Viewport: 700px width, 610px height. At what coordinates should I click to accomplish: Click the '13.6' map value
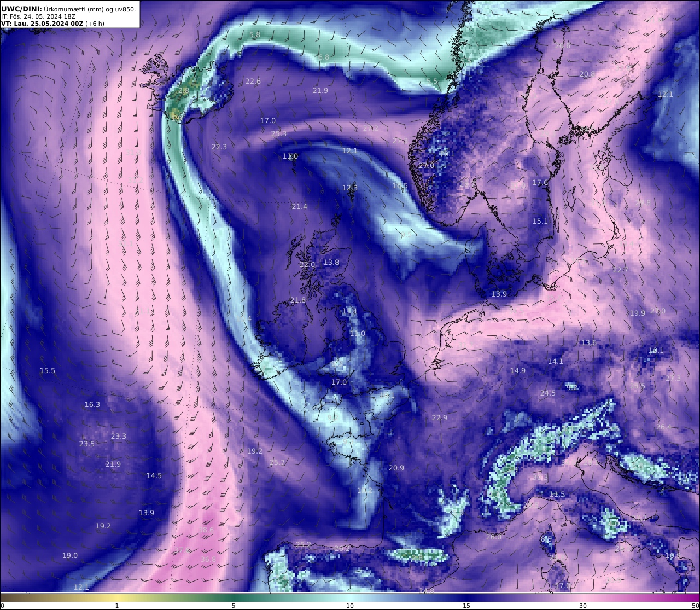pos(589,342)
